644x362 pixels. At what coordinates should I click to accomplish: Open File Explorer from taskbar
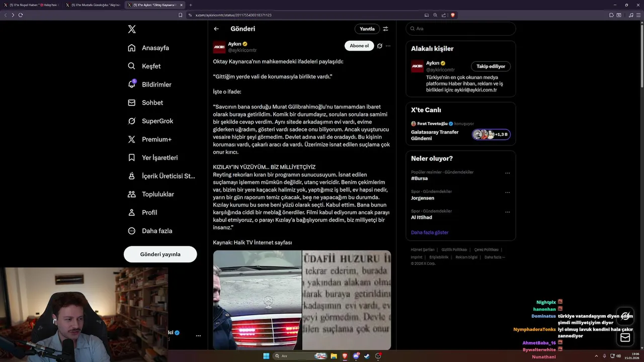[334, 356]
